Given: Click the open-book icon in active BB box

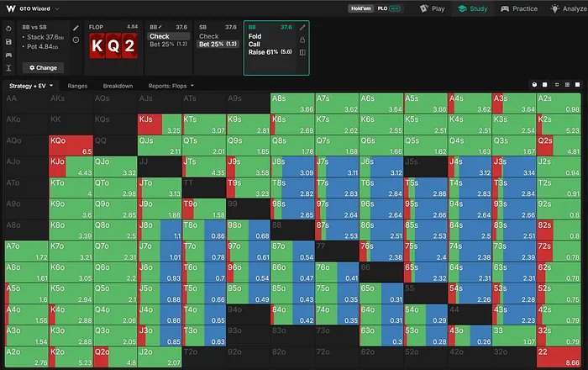Looking at the screenshot, I should click(302, 52).
